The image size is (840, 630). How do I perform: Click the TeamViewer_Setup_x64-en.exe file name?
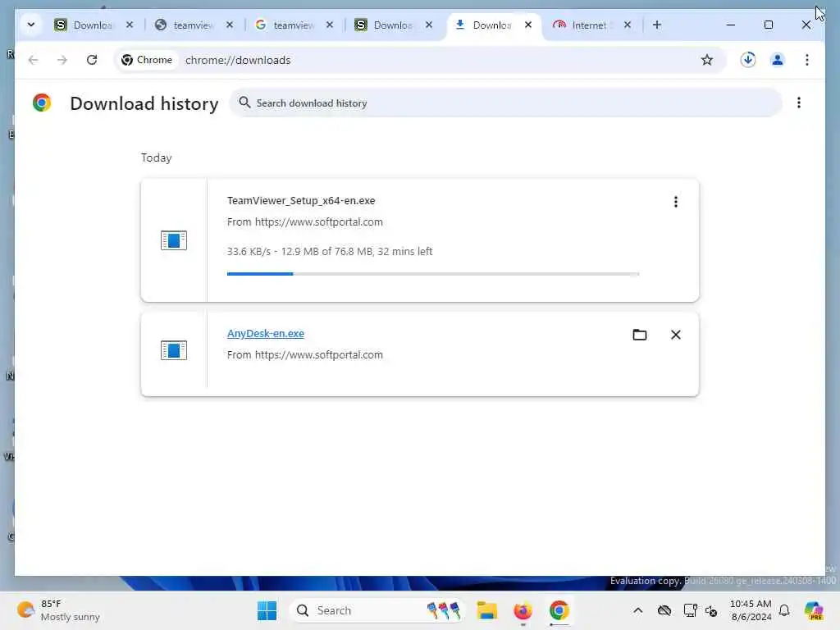coord(301,200)
